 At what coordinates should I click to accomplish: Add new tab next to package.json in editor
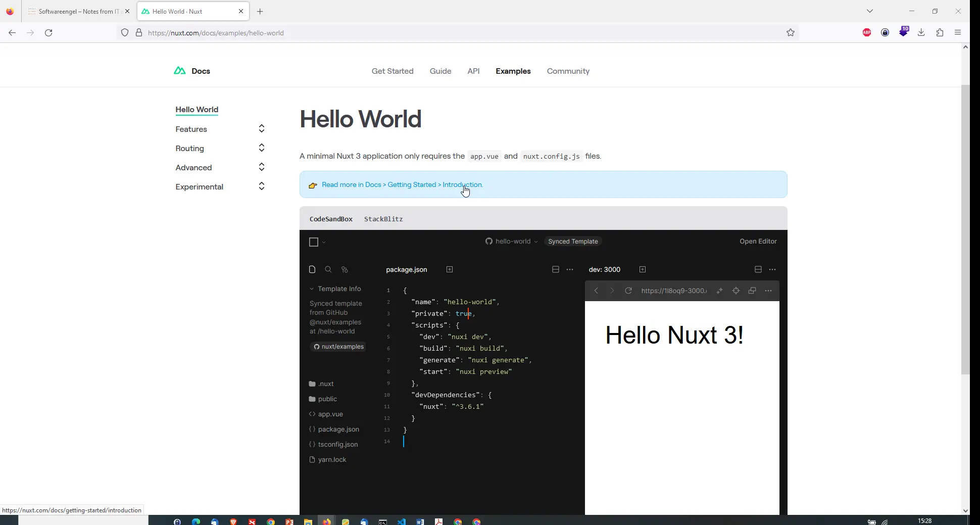tap(450, 270)
